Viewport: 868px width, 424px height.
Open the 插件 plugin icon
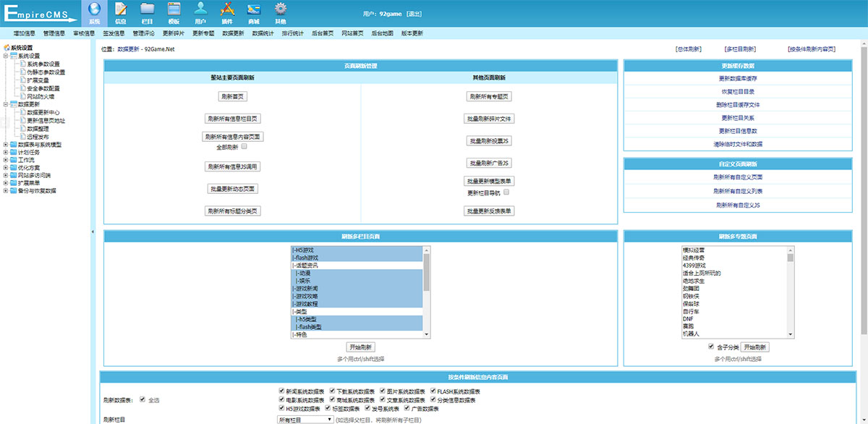227,9
